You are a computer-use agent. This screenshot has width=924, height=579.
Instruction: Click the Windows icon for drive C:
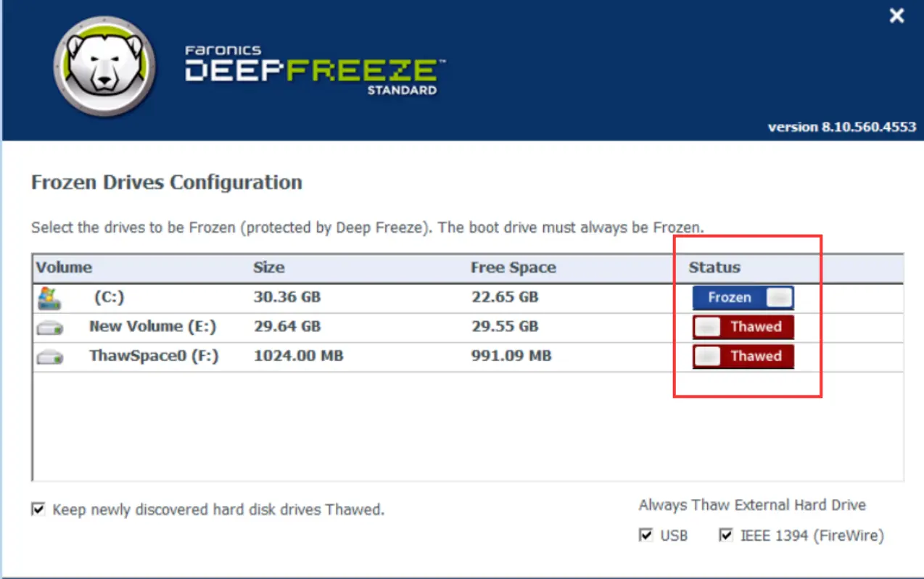coord(49,298)
